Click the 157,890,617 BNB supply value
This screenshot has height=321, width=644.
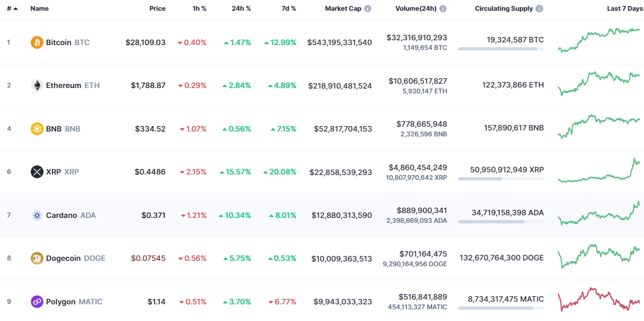(514, 128)
